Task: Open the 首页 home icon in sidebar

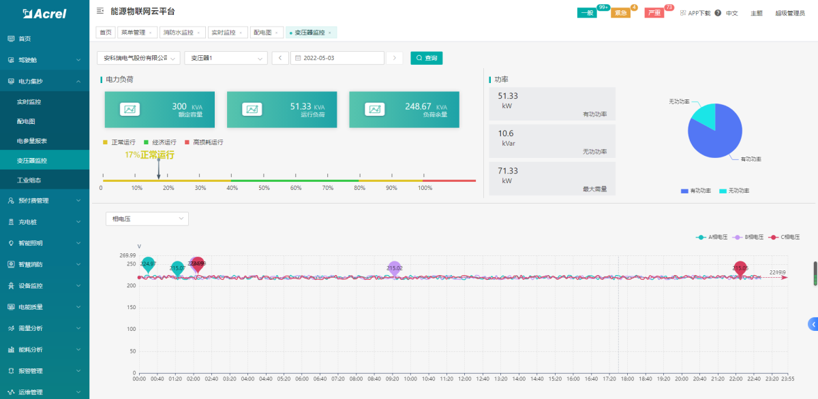Action: [x=11, y=39]
